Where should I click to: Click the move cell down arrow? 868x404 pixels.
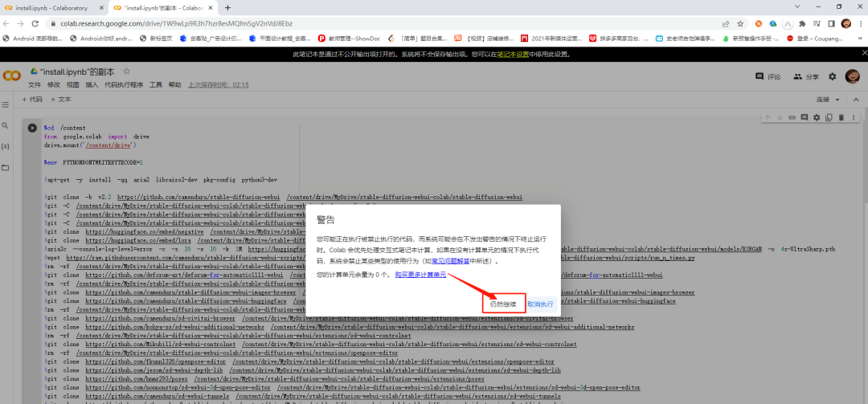click(x=780, y=117)
